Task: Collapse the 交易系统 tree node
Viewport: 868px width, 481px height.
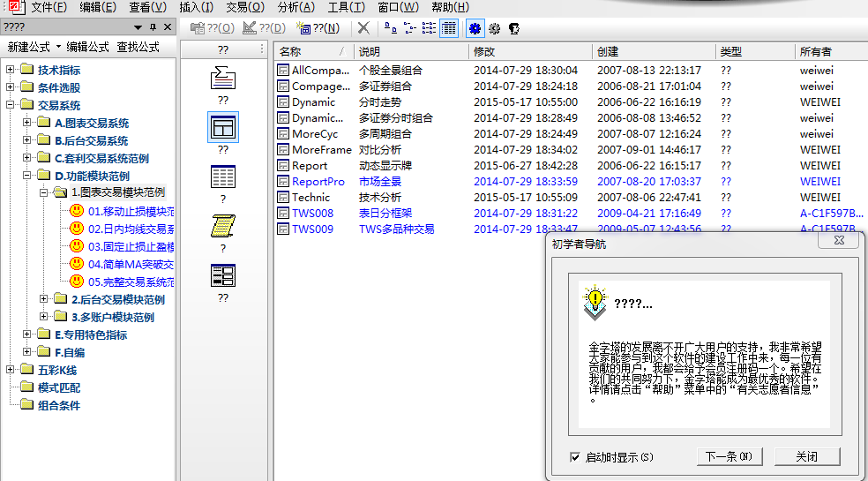Action: [11, 106]
